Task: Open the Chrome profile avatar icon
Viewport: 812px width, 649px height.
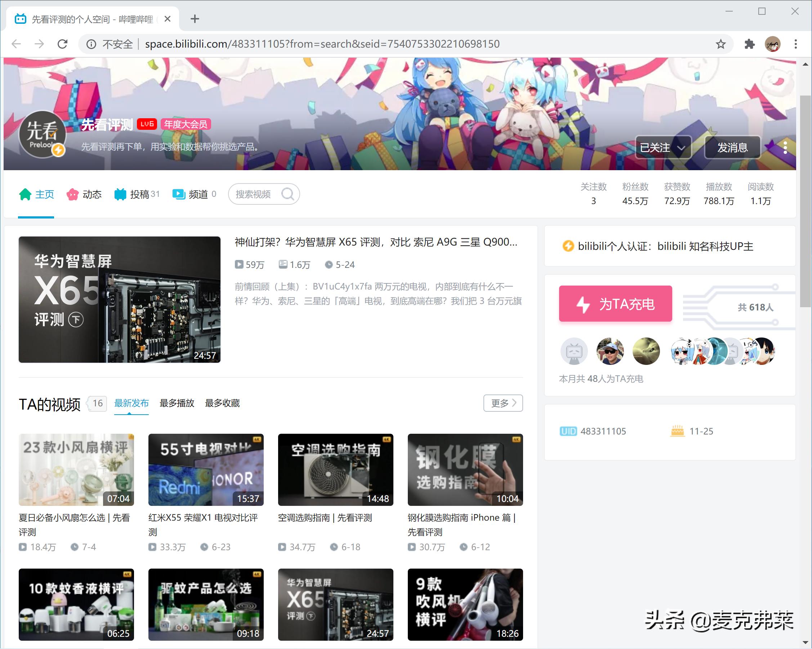Action: (772, 44)
